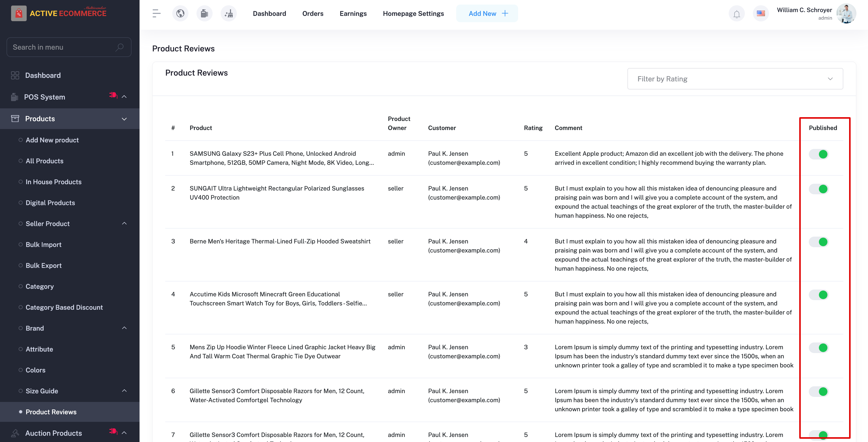
Task: Click the William C. Schroyer avatar
Action: (846, 14)
